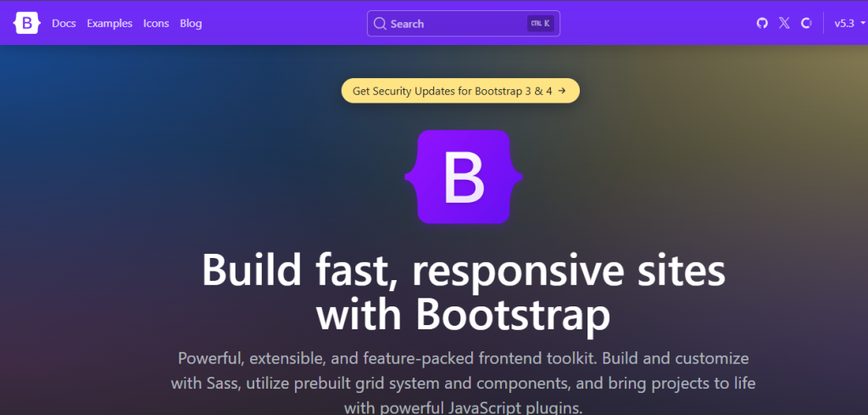
Task: Click the magnifier search icon
Action: pos(380,23)
